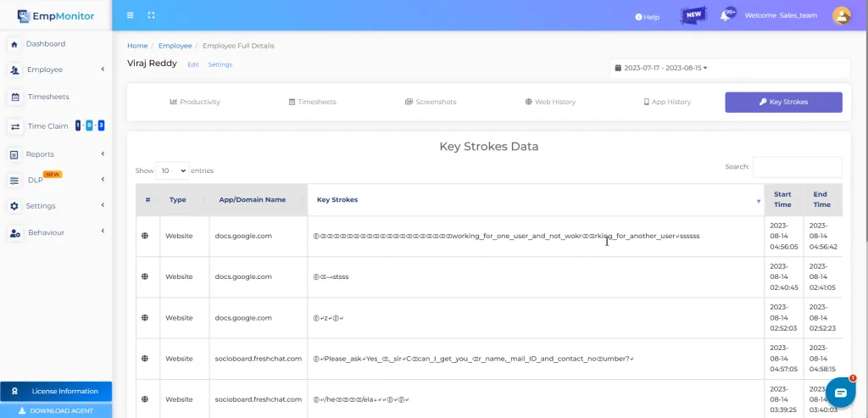This screenshot has width=868, height=418.
Task: Open the chat support widget
Action: [x=840, y=393]
